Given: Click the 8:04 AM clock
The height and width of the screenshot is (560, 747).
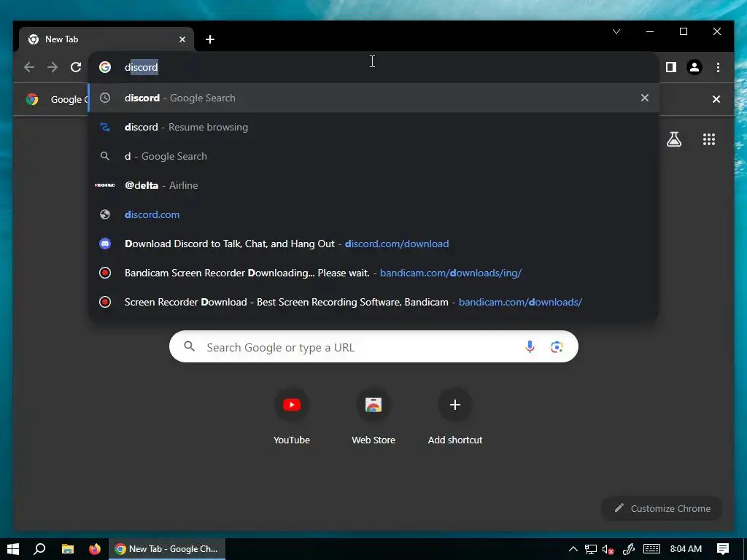Looking at the screenshot, I should point(686,549).
